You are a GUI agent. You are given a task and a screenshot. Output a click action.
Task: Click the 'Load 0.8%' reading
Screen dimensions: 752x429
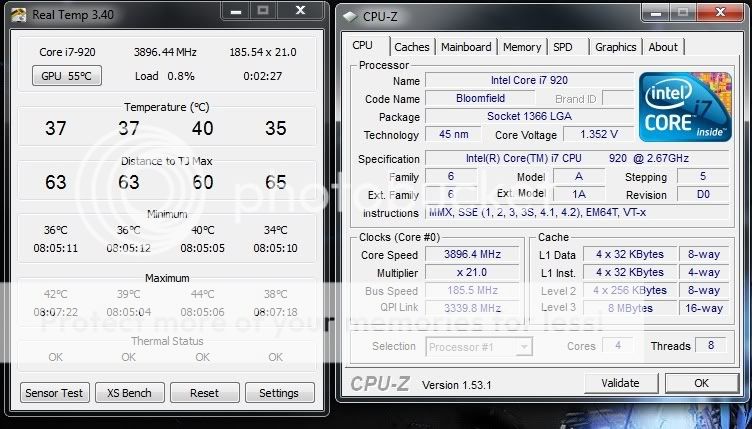[164, 76]
